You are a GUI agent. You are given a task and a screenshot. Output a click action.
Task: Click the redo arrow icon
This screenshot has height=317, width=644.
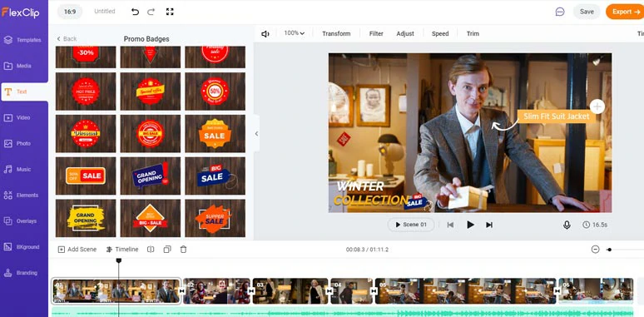pos(151,12)
